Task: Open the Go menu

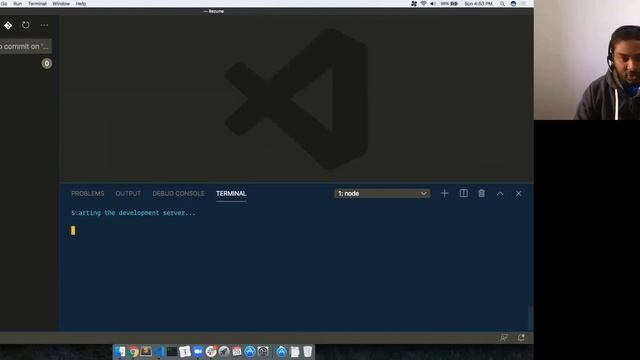Action: pos(4,4)
